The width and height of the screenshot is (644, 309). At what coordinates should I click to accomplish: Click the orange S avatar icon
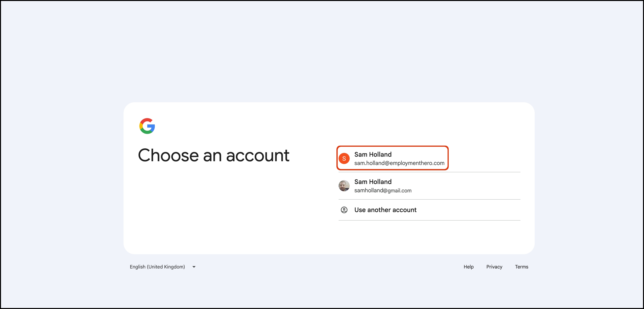[344, 158]
